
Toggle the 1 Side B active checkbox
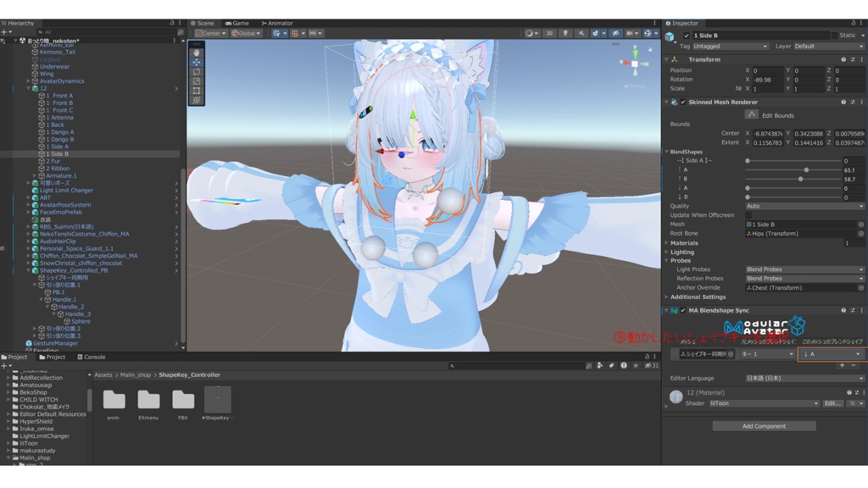[x=687, y=36]
